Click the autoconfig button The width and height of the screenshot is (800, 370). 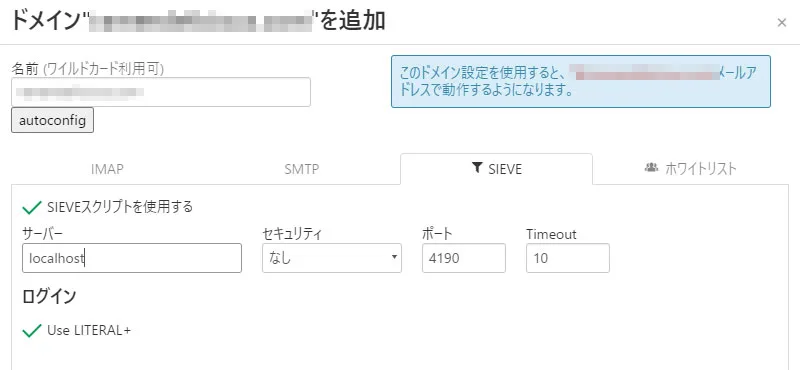click(x=53, y=120)
